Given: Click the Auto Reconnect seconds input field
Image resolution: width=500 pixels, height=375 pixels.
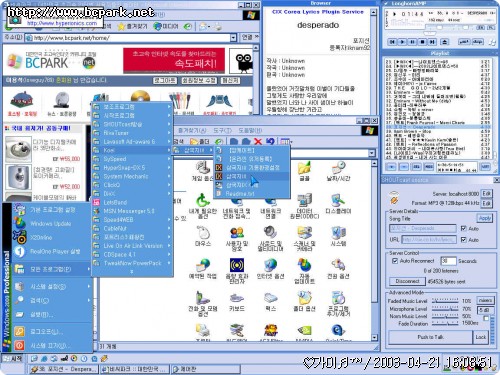Looking at the screenshot, I should coord(448,261).
